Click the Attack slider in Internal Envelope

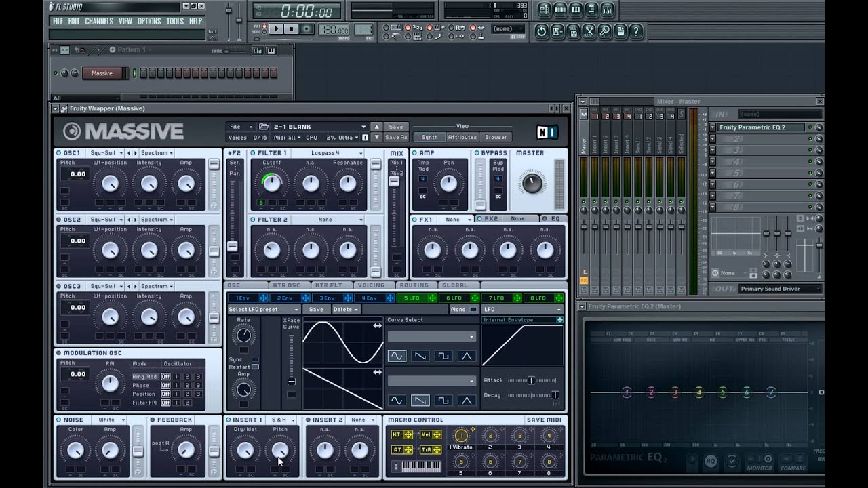532,380
